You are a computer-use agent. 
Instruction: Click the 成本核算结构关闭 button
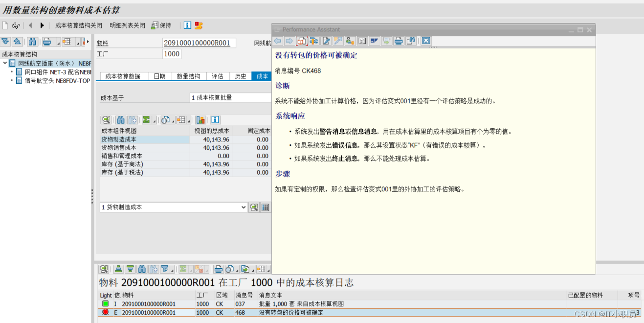click(x=78, y=25)
